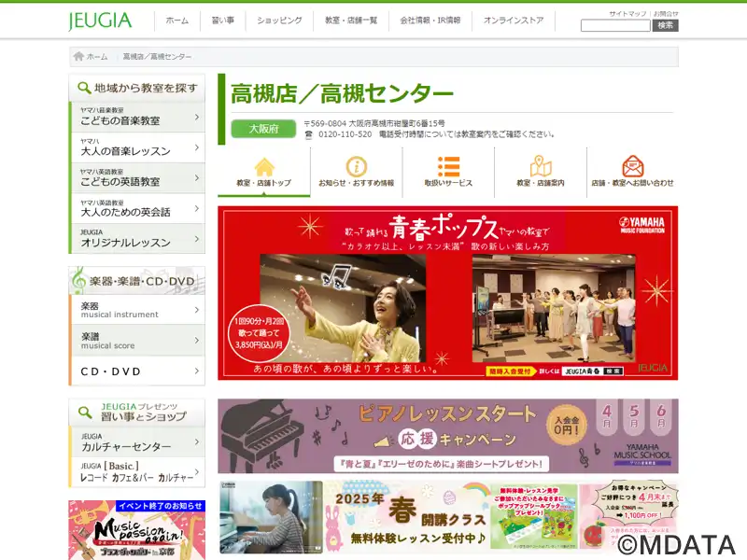Click the address 〒569-0804 text
This screenshot has height=560, width=747.
point(374,123)
